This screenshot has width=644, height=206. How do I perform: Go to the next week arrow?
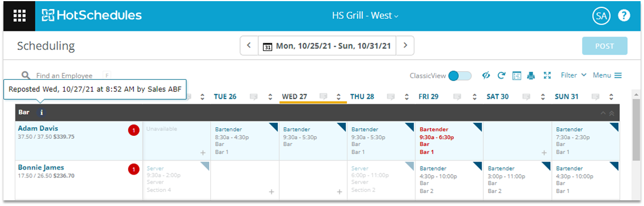click(x=405, y=45)
